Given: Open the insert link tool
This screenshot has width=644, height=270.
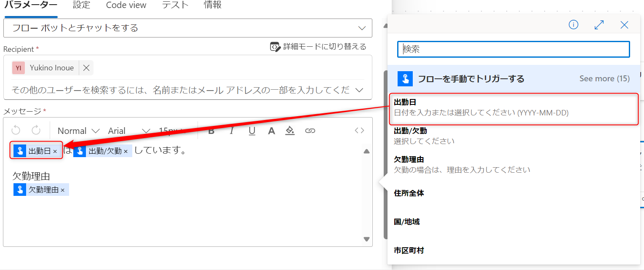Looking at the screenshot, I should 310,131.
